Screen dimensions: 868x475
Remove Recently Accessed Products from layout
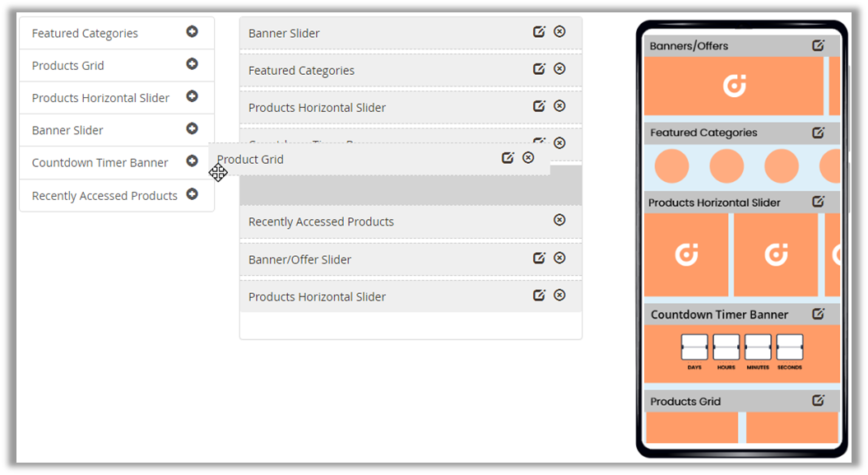pos(559,221)
